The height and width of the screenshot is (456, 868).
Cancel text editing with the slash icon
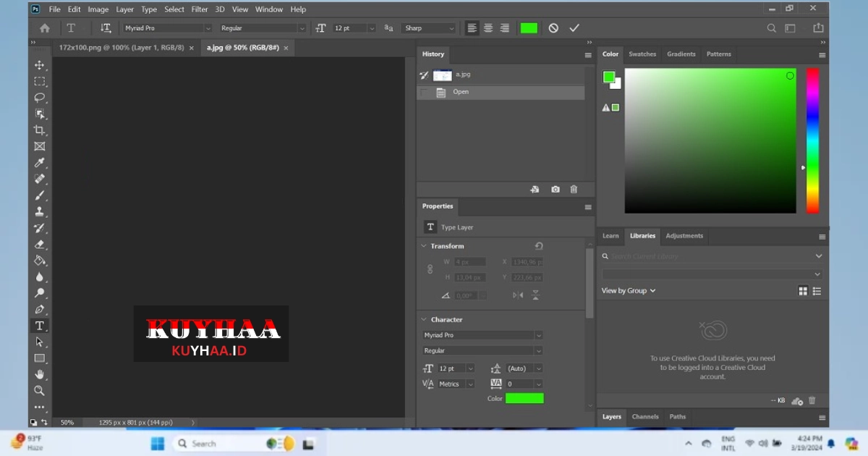(x=553, y=28)
